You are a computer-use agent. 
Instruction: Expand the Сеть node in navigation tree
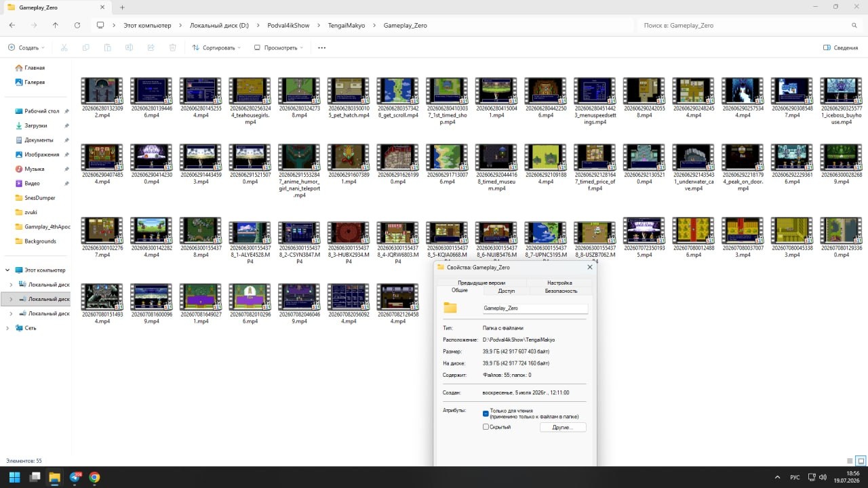[x=7, y=328]
